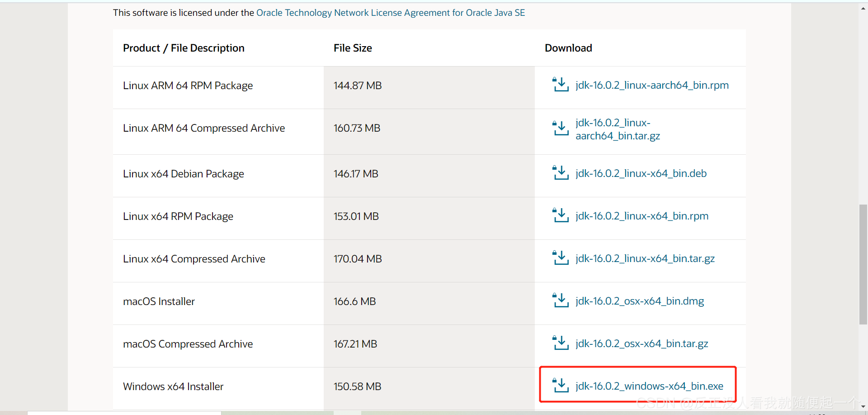This screenshot has width=868, height=415.
Task: Click the 167.21 MB file size
Action: pyautogui.click(x=355, y=344)
